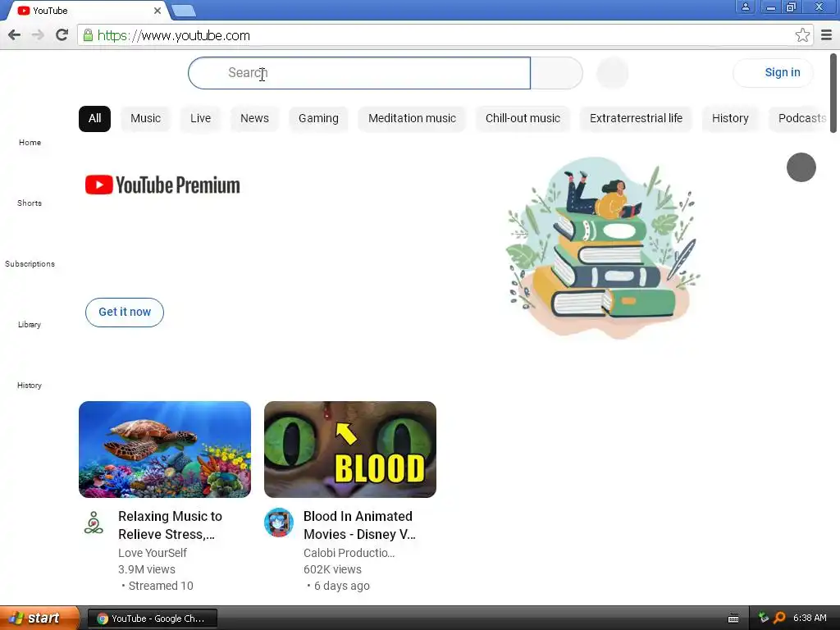Open Blood In Animated Movies title
The image size is (840, 630).
click(359, 526)
